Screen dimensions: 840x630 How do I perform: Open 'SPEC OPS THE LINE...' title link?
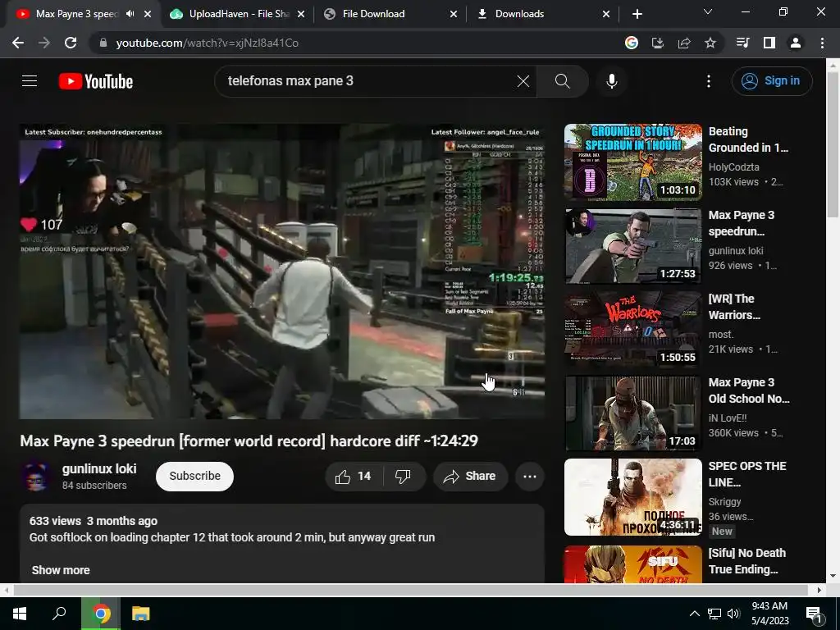747,473
